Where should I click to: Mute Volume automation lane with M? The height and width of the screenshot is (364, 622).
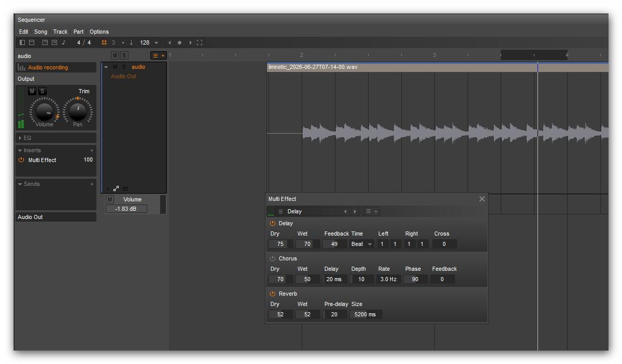point(110,199)
